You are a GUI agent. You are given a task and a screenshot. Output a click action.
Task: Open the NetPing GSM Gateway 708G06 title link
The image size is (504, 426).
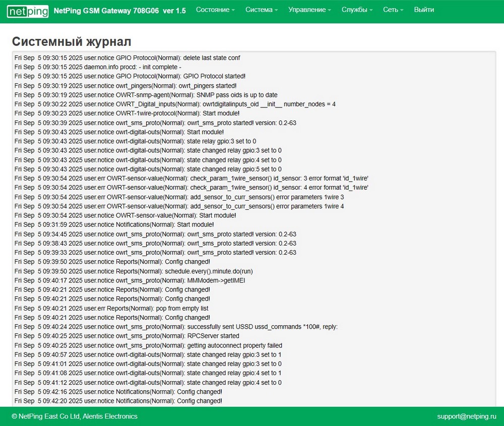point(119,10)
